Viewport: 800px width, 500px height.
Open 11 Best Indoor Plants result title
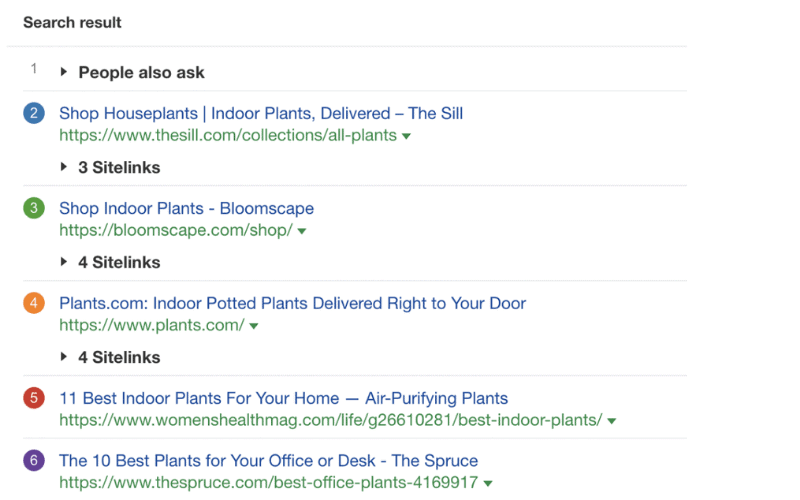(x=284, y=398)
